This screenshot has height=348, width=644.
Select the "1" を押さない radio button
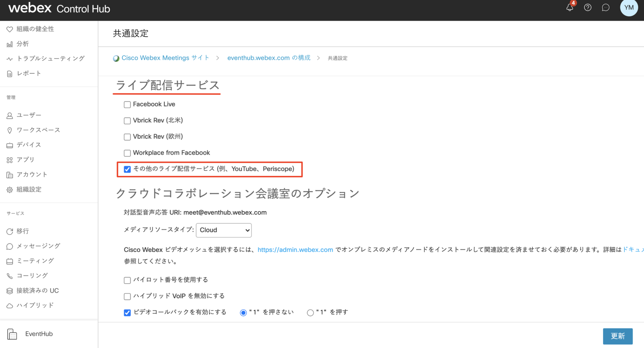coord(243,313)
